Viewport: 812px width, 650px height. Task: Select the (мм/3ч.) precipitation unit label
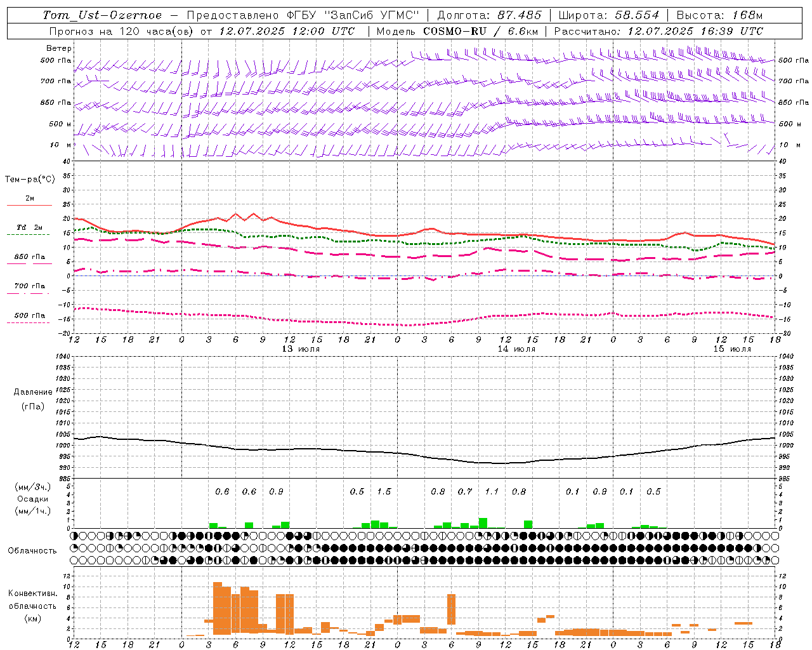pyautogui.click(x=33, y=487)
